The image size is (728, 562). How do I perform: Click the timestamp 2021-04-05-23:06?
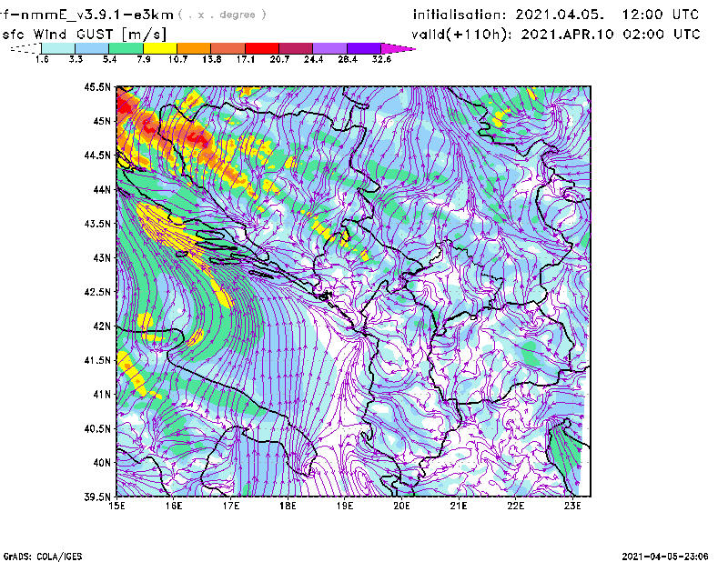click(665, 557)
